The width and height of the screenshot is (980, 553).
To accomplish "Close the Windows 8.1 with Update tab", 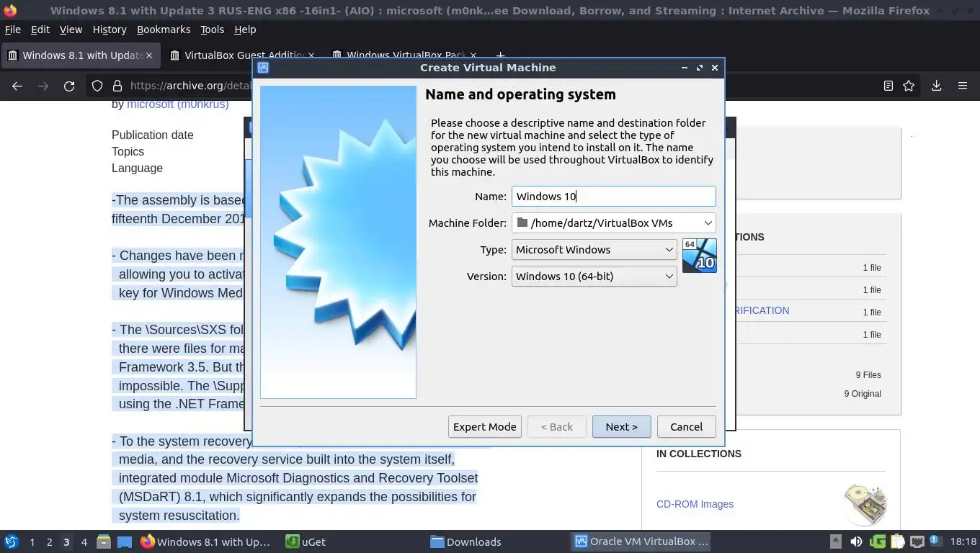I will point(149,55).
